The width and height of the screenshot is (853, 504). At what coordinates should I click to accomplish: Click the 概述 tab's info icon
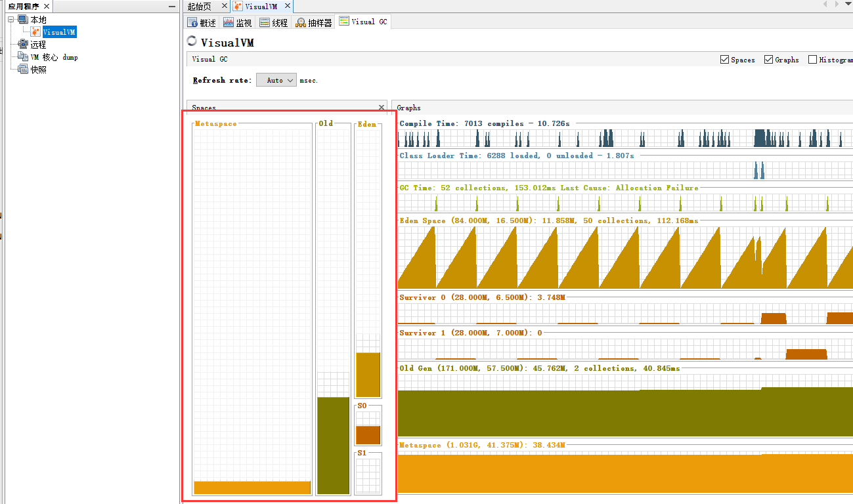pyautogui.click(x=193, y=22)
